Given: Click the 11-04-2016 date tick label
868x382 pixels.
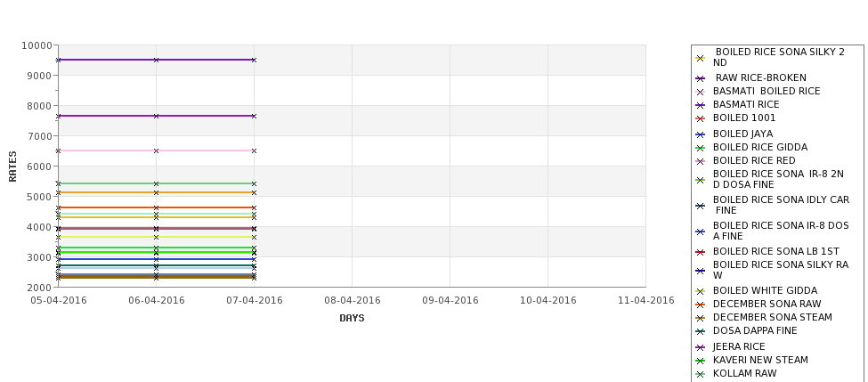Looking at the screenshot, I should [646, 301].
